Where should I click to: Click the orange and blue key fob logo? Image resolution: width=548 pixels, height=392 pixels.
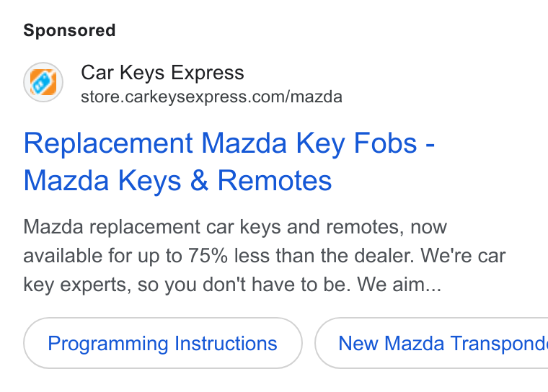click(x=43, y=82)
